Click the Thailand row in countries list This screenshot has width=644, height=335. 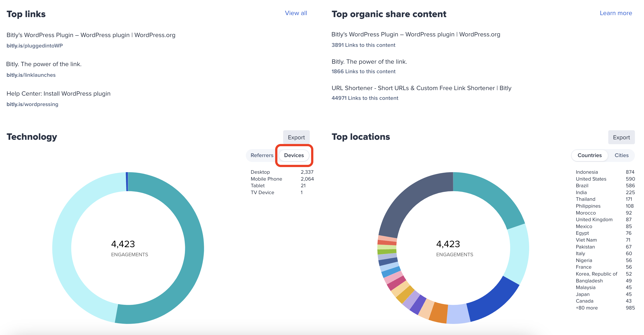604,199
